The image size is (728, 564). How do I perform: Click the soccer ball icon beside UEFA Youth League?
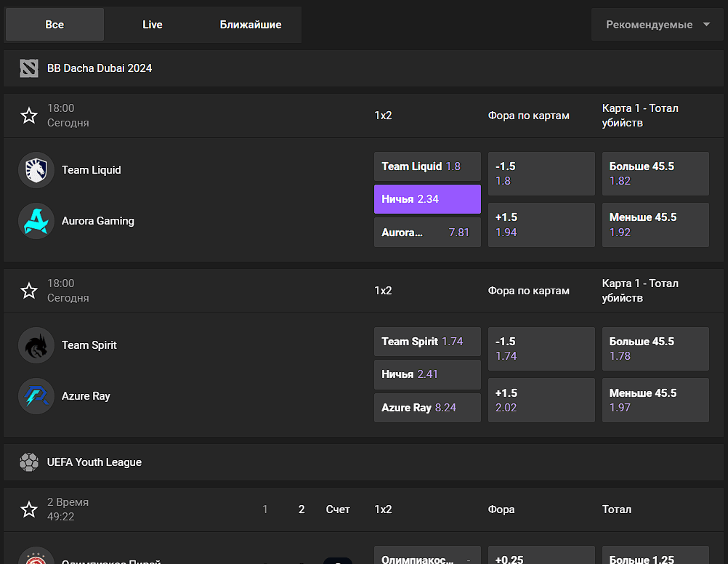29,462
